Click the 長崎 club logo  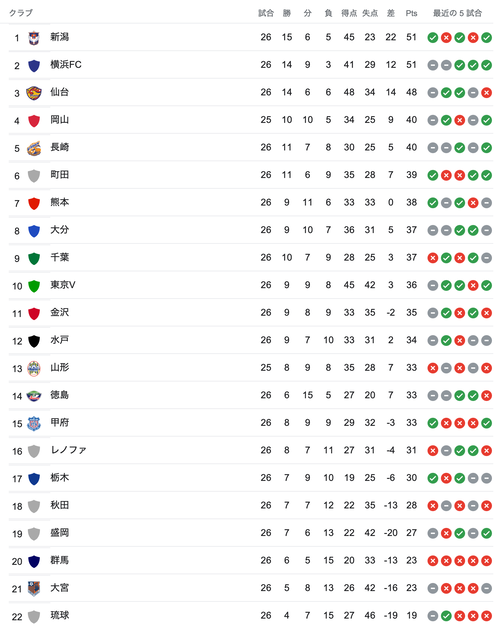[34, 148]
